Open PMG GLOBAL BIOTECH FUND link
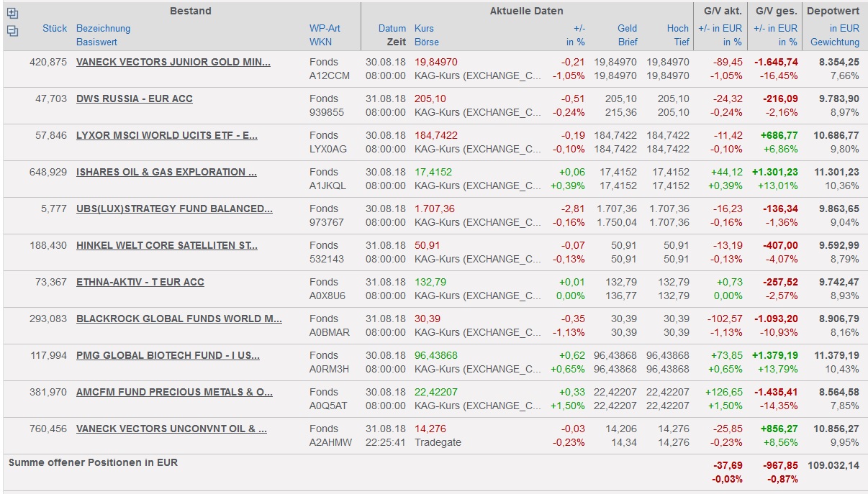868x494 pixels. pos(168,355)
